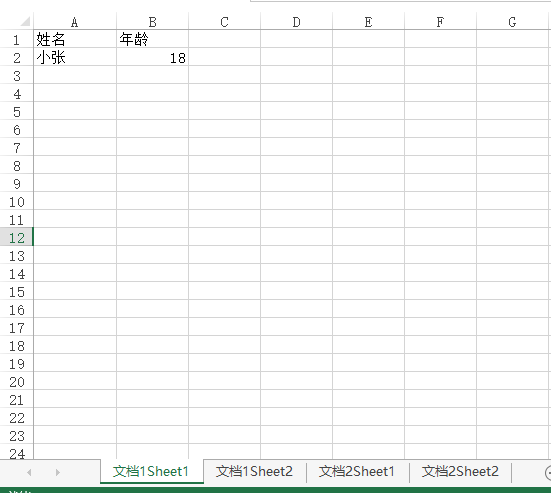Select column F header

[x=441, y=22]
